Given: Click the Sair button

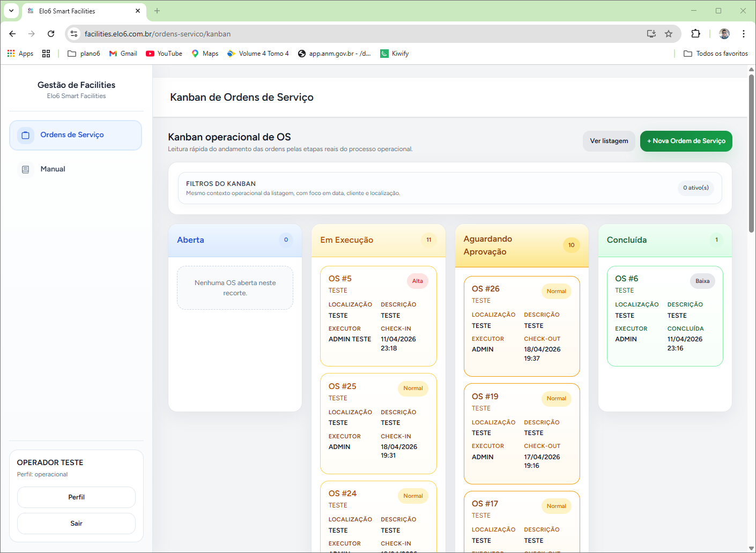Looking at the screenshot, I should tap(76, 524).
